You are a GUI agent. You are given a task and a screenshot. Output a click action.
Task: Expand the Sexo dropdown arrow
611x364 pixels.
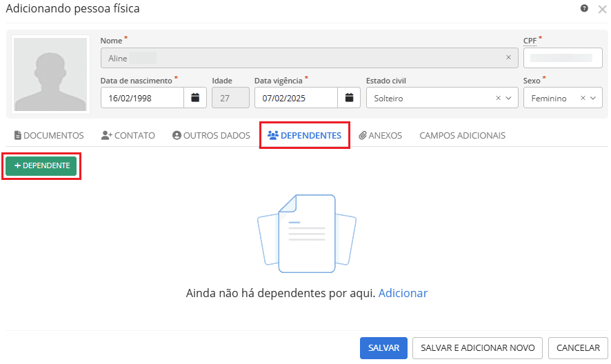pos(593,98)
